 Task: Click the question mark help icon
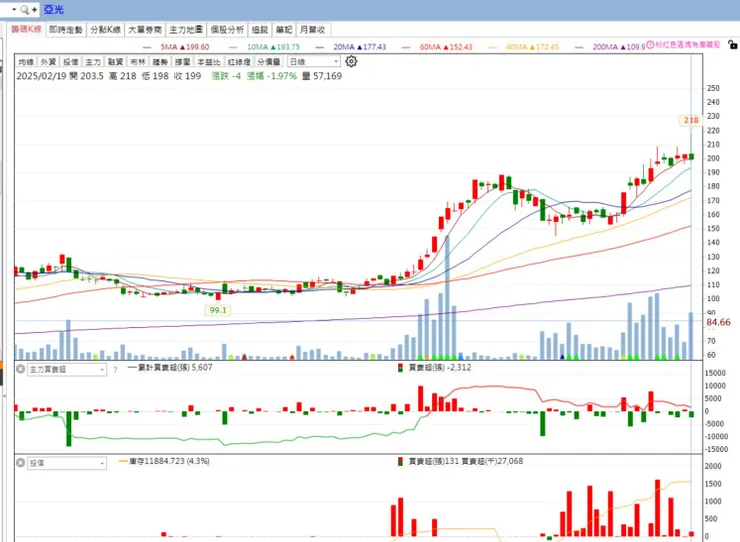coord(116,370)
